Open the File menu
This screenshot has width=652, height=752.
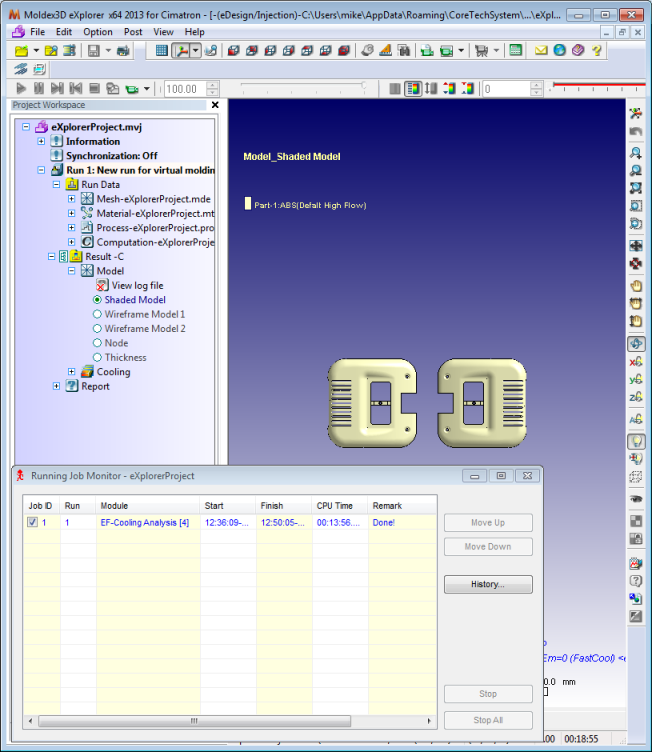pos(37,32)
